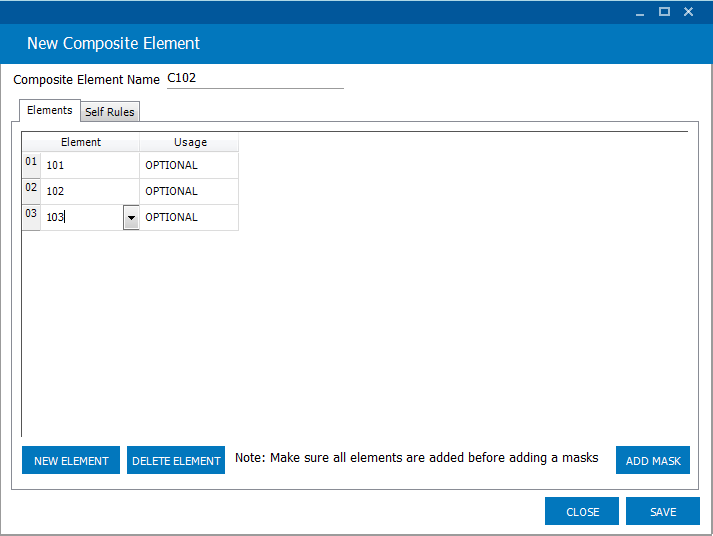Open Usage OPTIONAL cell for row 02
713x536 pixels.
point(189,191)
